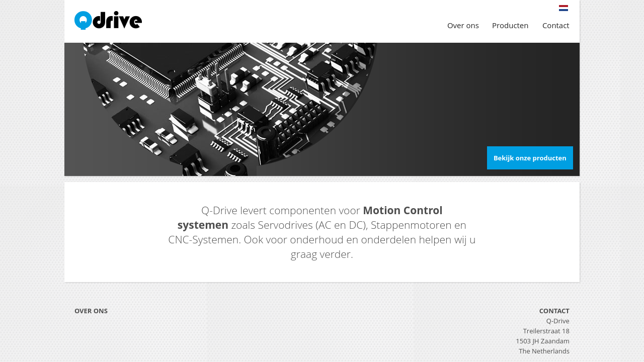The image size is (644, 362).
Task: Click the Dutch flag language icon
Action: (x=563, y=8)
